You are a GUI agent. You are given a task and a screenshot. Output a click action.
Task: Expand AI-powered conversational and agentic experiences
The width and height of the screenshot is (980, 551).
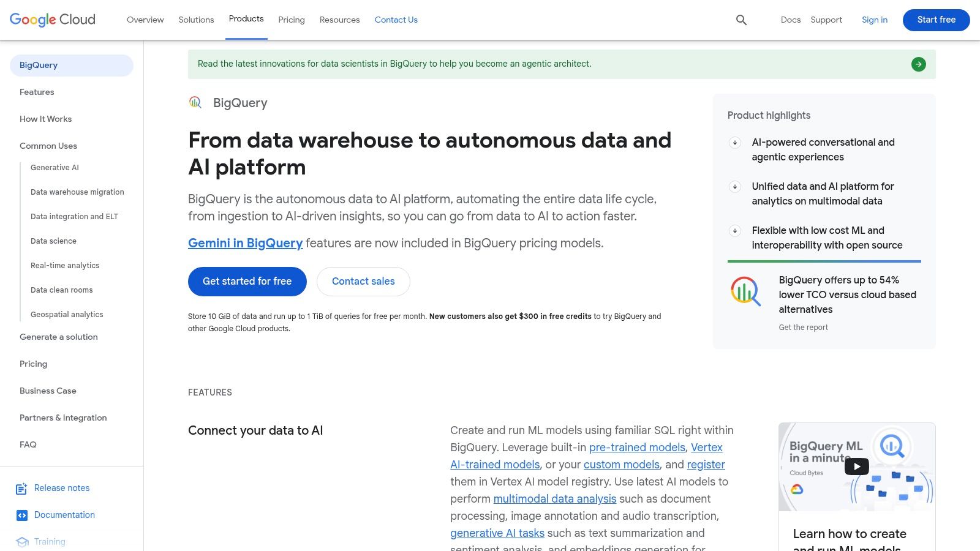[x=735, y=143]
